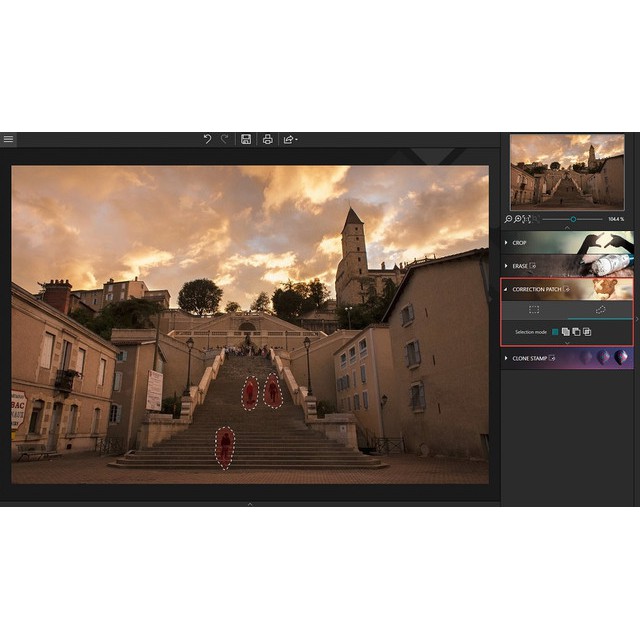This screenshot has height=640, width=640.
Task: Click the navigator preview thumbnail
Action: tap(567, 172)
